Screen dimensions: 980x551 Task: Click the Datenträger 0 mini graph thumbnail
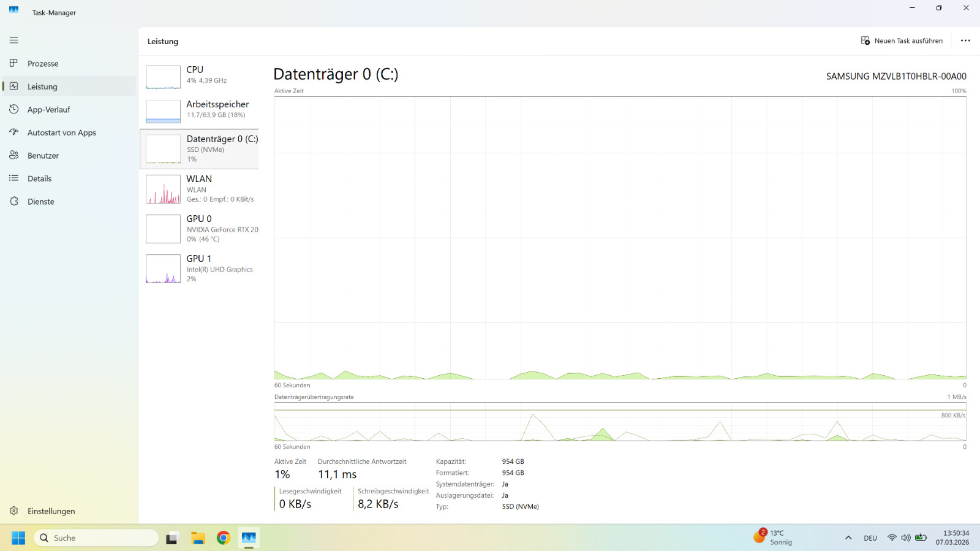click(163, 149)
